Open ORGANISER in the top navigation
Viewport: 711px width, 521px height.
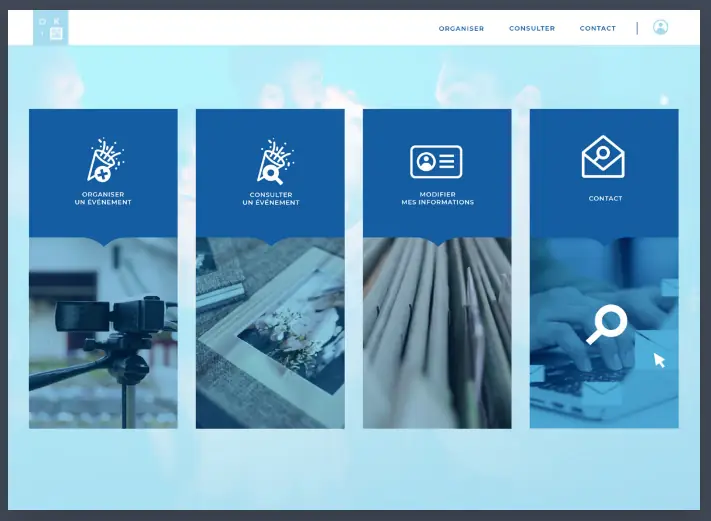[461, 29]
